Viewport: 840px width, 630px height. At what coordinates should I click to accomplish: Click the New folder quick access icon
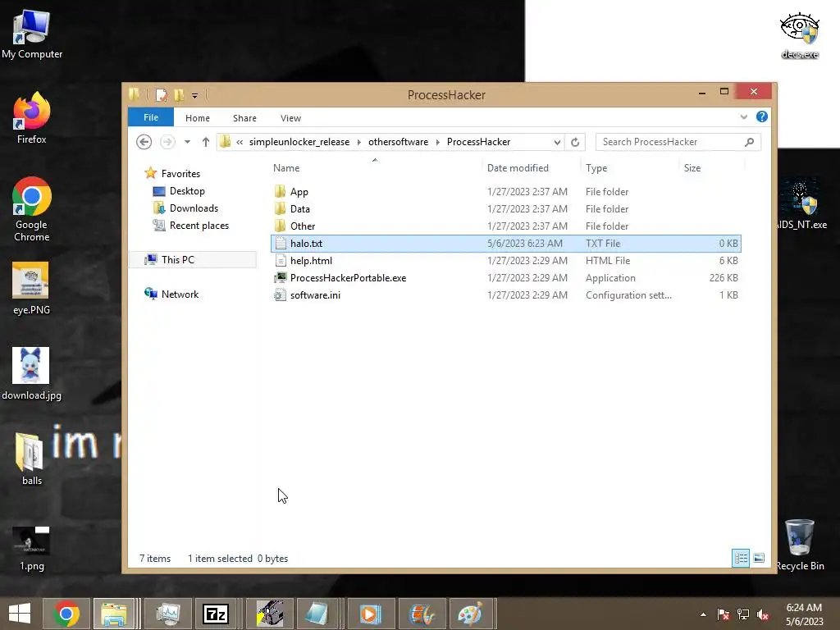(x=179, y=95)
